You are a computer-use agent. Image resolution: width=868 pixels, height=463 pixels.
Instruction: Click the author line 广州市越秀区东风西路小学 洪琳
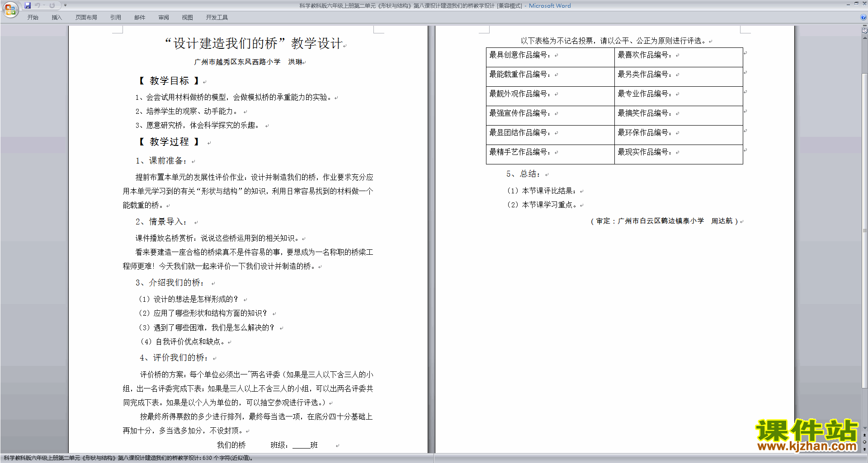(x=248, y=62)
